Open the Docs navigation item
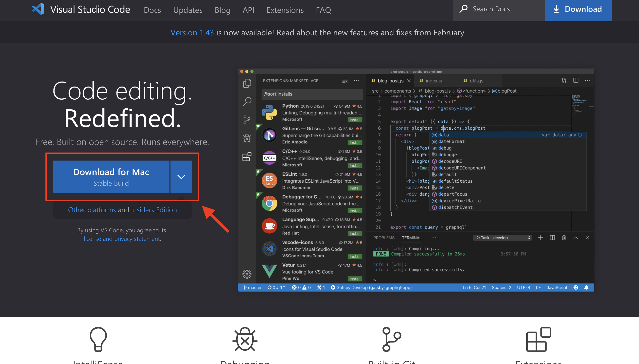The width and height of the screenshot is (639, 364). click(152, 10)
